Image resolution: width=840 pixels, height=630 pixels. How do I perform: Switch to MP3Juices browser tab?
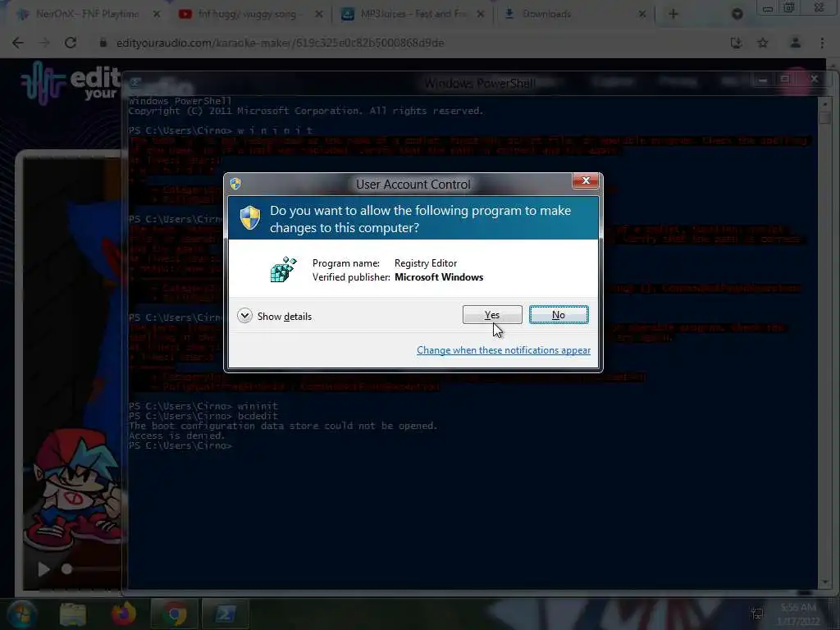tap(413, 14)
